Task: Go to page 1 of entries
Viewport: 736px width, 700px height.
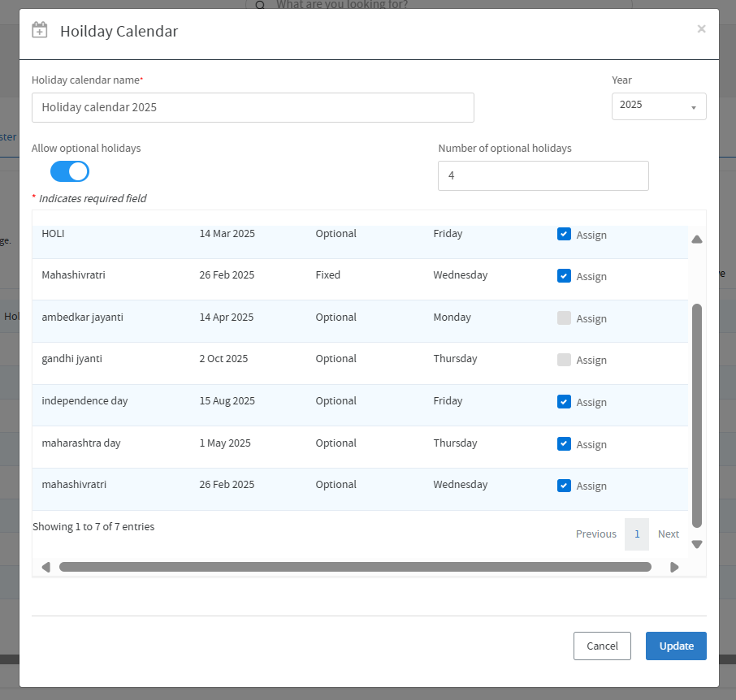Action: tap(637, 534)
